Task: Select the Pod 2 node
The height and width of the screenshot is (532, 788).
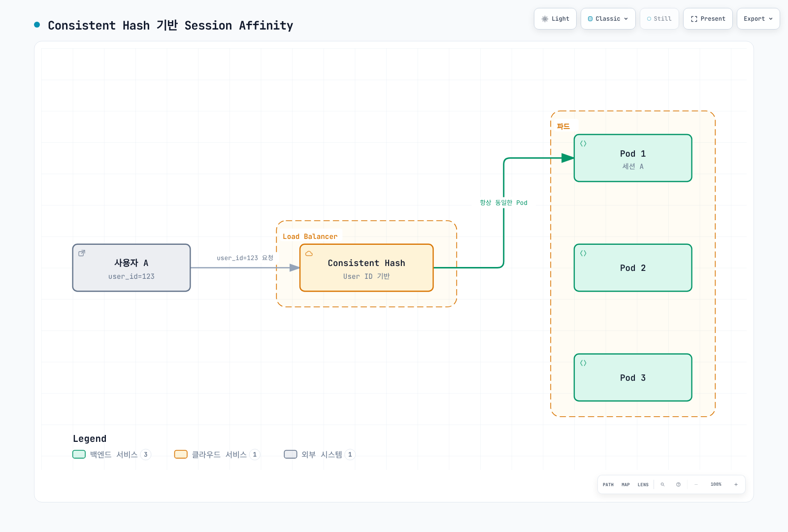Action: point(633,268)
